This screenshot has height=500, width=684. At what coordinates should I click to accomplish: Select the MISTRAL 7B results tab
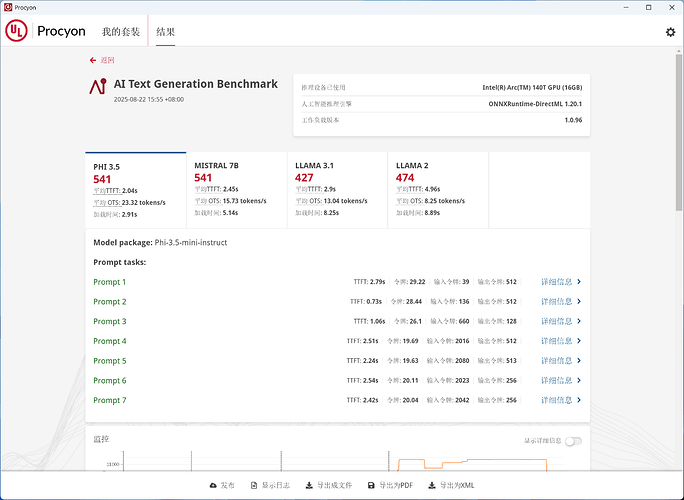click(x=236, y=185)
